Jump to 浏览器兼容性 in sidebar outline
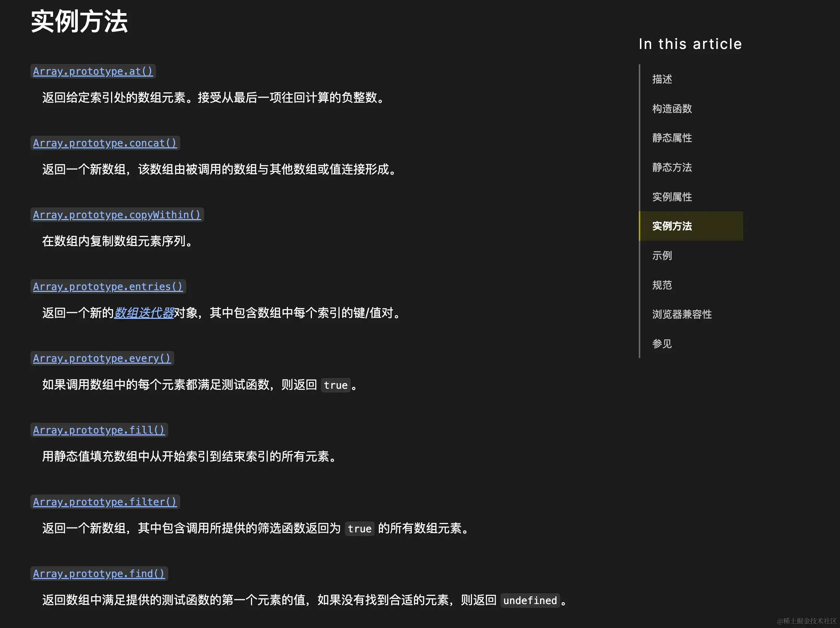This screenshot has height=628, width=840. click(x=682, y=314)
